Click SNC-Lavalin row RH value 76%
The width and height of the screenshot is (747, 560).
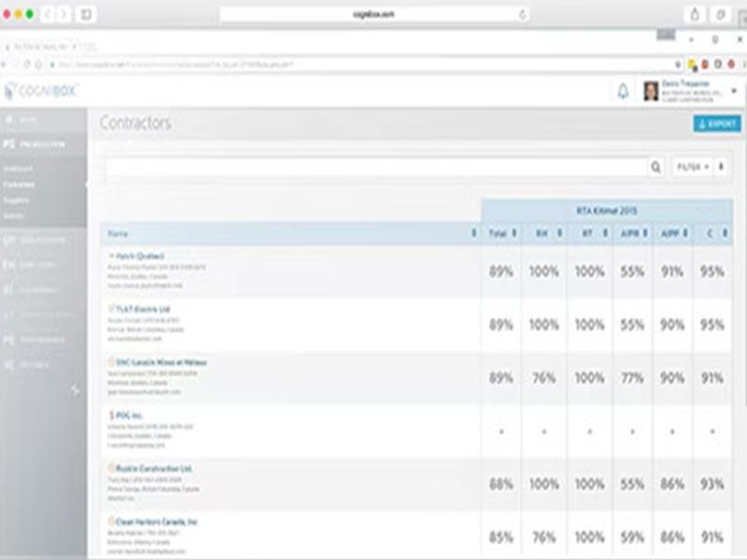[543, 378]
